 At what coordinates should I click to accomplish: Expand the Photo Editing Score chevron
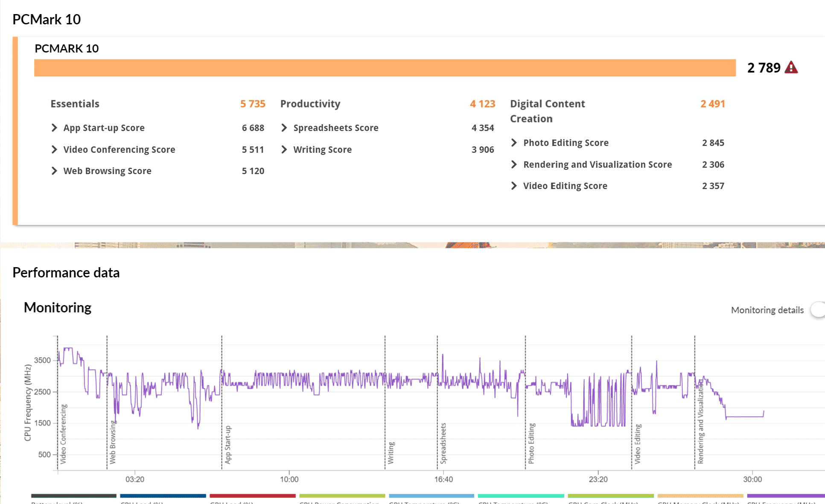(x=514, y=143)
